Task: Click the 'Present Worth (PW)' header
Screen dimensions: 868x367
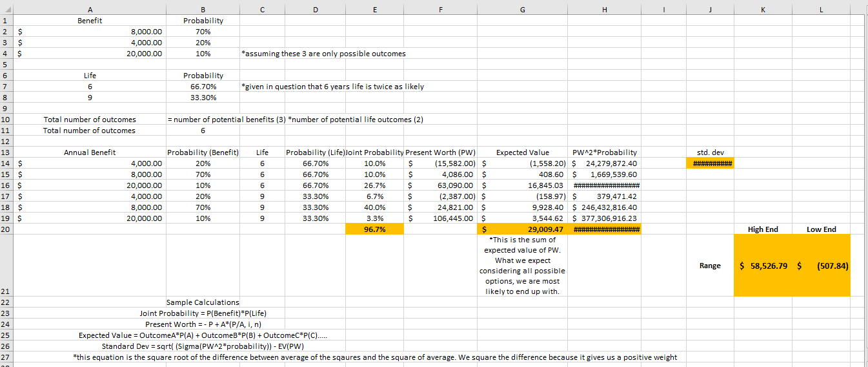Action: pos(441,152)
